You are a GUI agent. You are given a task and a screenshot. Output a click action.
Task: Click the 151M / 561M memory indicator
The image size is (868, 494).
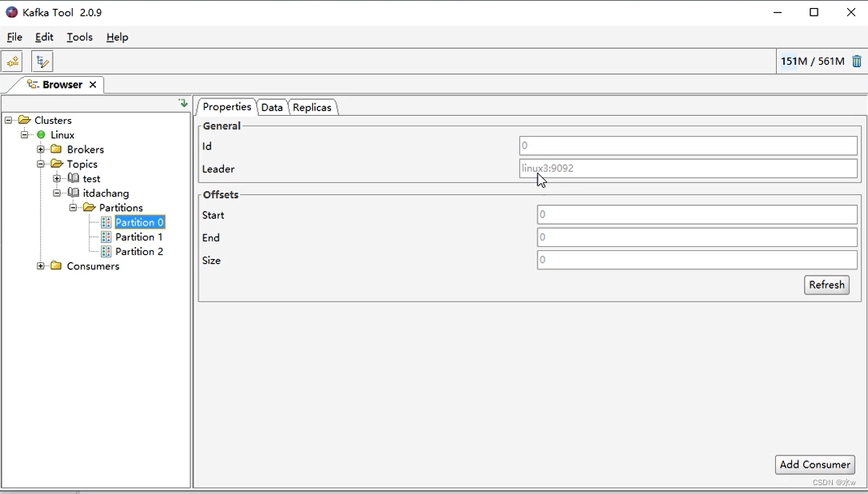coord(812,61)
